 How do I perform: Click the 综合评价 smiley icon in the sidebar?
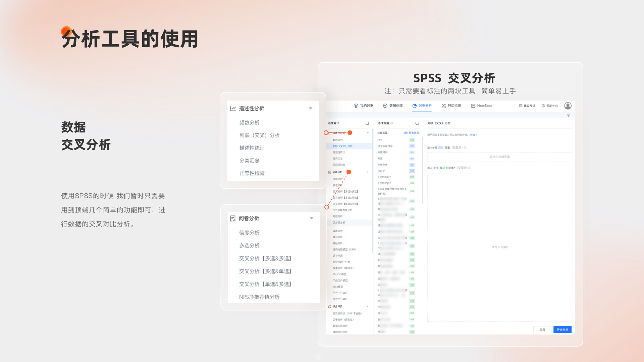pos(330,307)
